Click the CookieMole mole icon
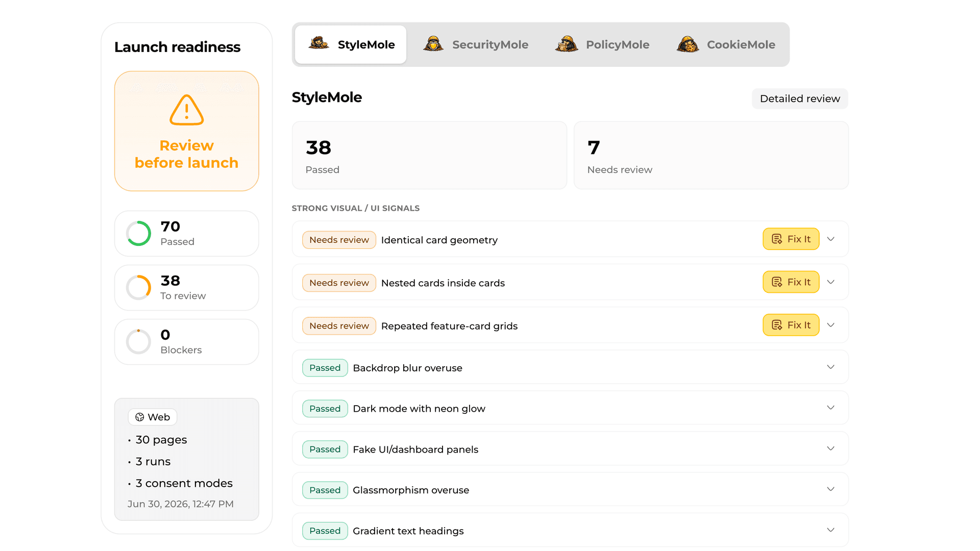Image resolution: width=980 pixels, height=551 pixels. [688, 44]
